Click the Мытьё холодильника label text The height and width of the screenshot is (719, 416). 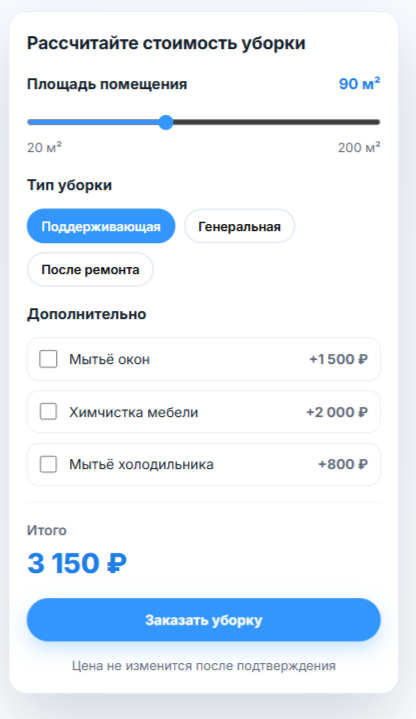coord(141,465)
